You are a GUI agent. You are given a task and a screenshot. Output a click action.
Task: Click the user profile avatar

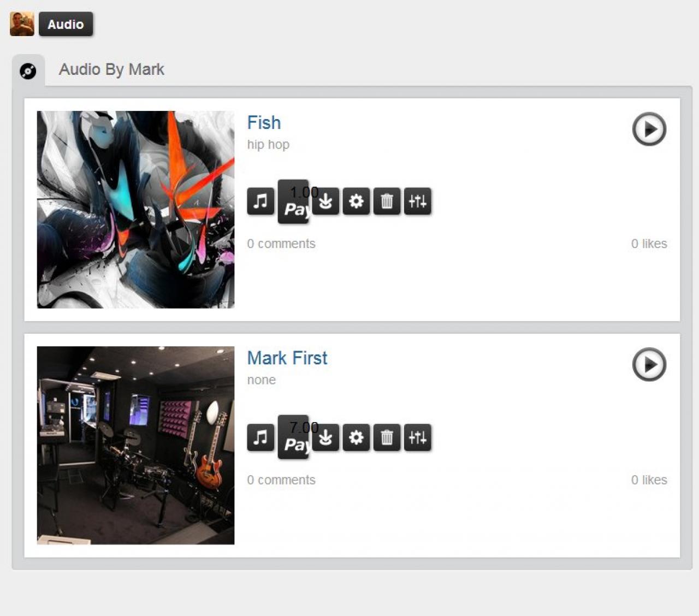coord(22,24)
